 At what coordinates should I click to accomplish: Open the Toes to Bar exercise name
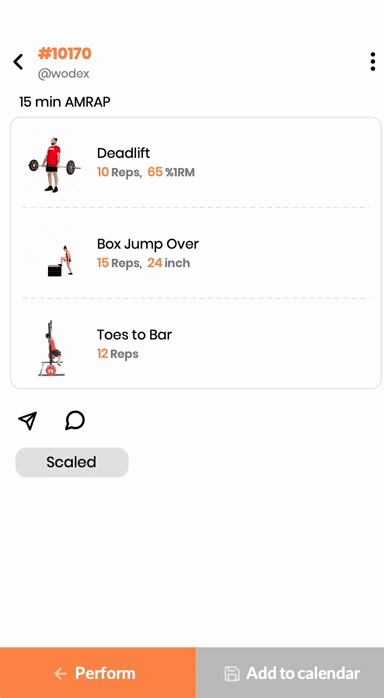134,335
